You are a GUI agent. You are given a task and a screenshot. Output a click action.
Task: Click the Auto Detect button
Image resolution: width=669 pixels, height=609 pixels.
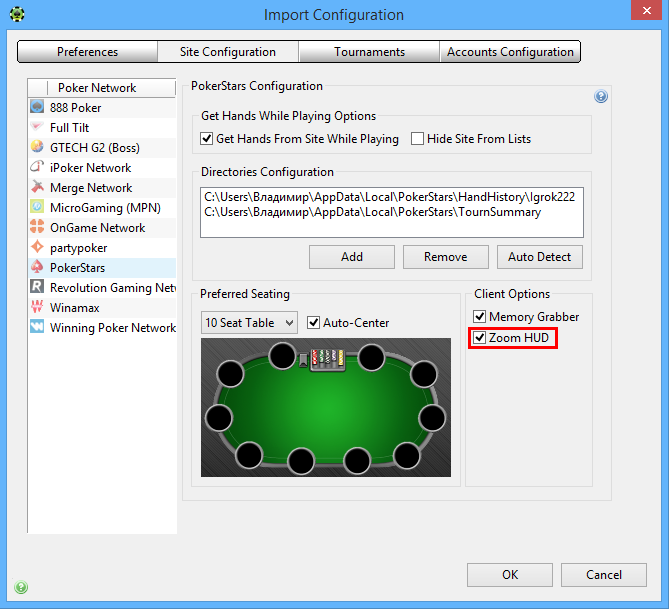point(540,257)
